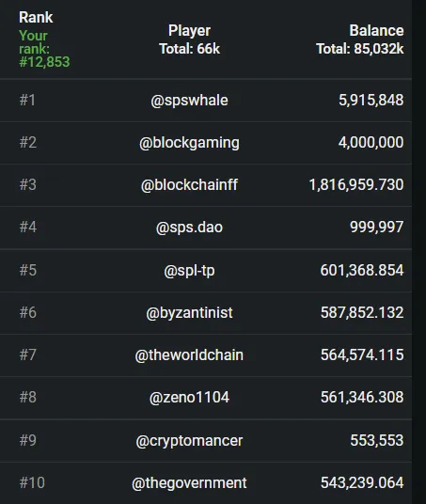This screenshot has height=504, width=426.
Task: Select the green Your rank #12,853 text
Action: 44,49
